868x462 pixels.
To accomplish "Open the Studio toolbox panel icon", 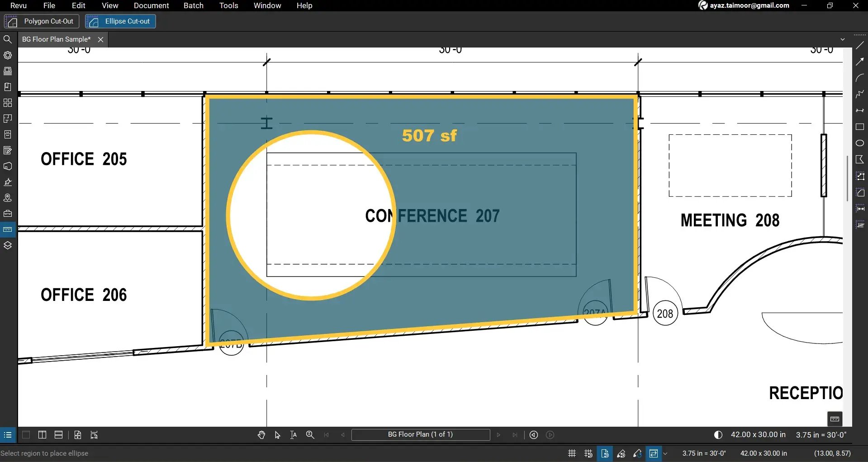I will [8, 214].
